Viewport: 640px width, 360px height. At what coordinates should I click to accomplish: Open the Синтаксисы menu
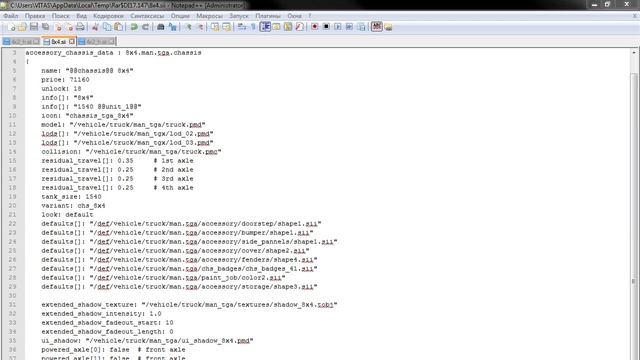click(x=147, y=16)
